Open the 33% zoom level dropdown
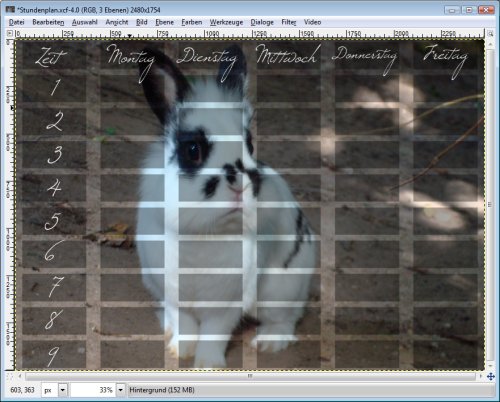Screen dimensions: 500x402 tap(121, 390)
